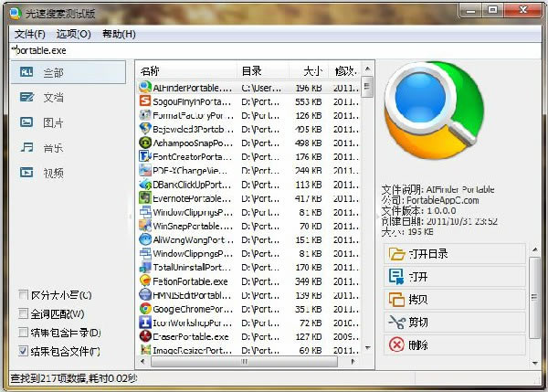The image size is (548, 392).
Task: Click the AshampooSnapPortable icon
Action: [145, 143]
